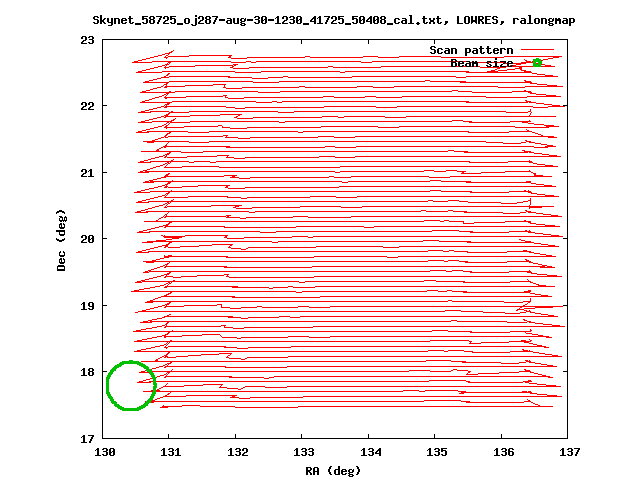Click the 'Dec (deg)' vertical axis label
This screenshot has width=640, height=480.
[61, 240]
